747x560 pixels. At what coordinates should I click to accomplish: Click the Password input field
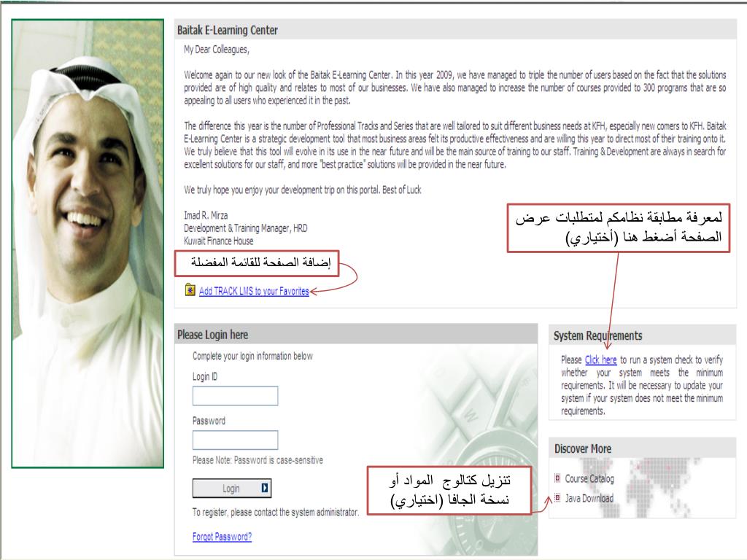(236, 440)
